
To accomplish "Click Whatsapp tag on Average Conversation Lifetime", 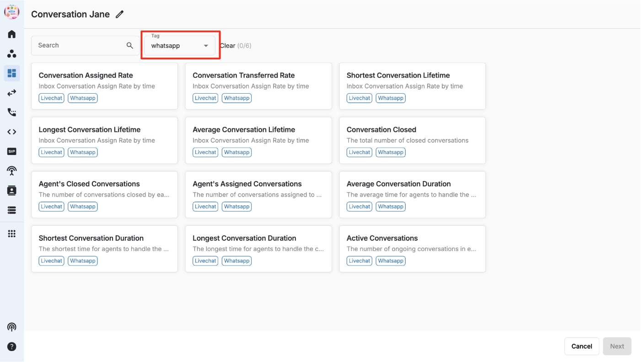I will 237,152.
